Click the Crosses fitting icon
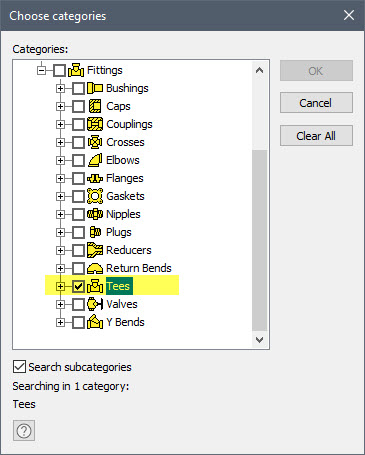Screen dimensions: 365x455 (x=95, y=142)
